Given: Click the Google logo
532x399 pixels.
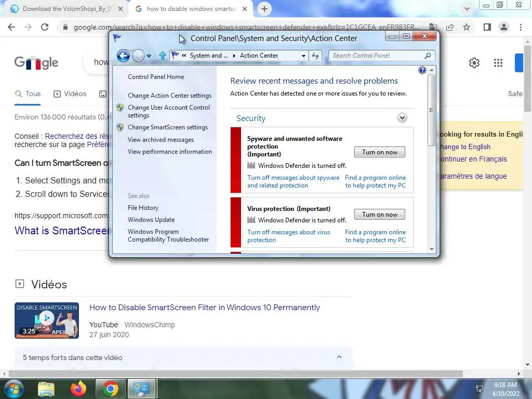Looking at the screenshot, I should [x=36, y=63].
